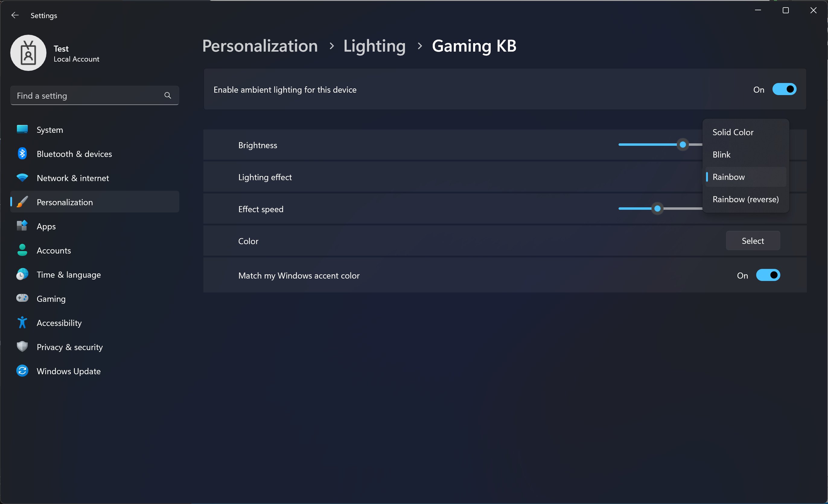The height and width of the screenshot is (504, 828).
Task: Click the Gaming settings icon
Action: (x=22, y=299)
